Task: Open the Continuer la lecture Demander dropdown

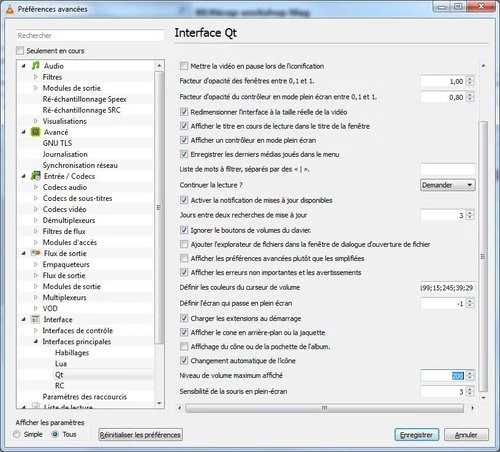Action: point(448,185)
